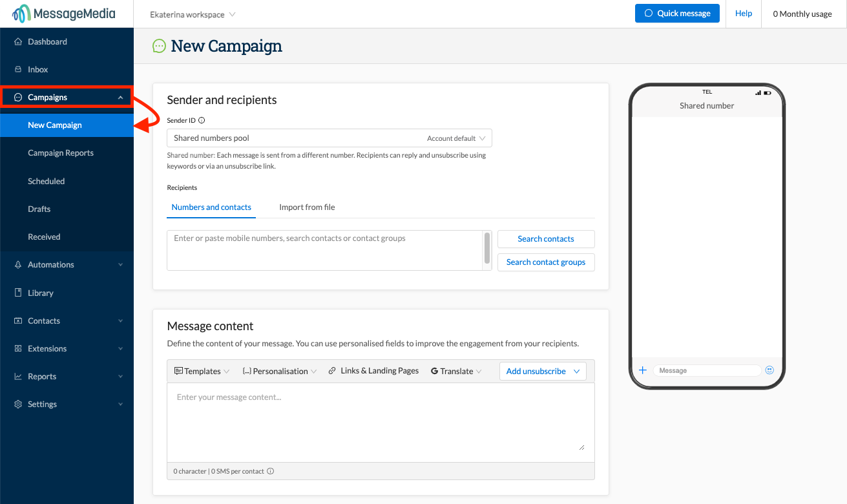Image resolution: width=847 pixels, height=504 pixels.
Task: Click the Search contacts button
Action: point(546,239)
